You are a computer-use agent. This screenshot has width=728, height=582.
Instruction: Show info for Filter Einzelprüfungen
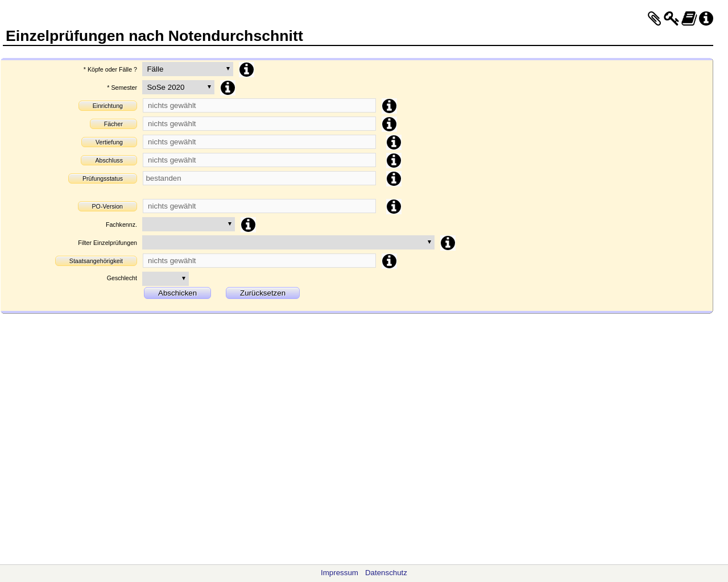[448, 243]
